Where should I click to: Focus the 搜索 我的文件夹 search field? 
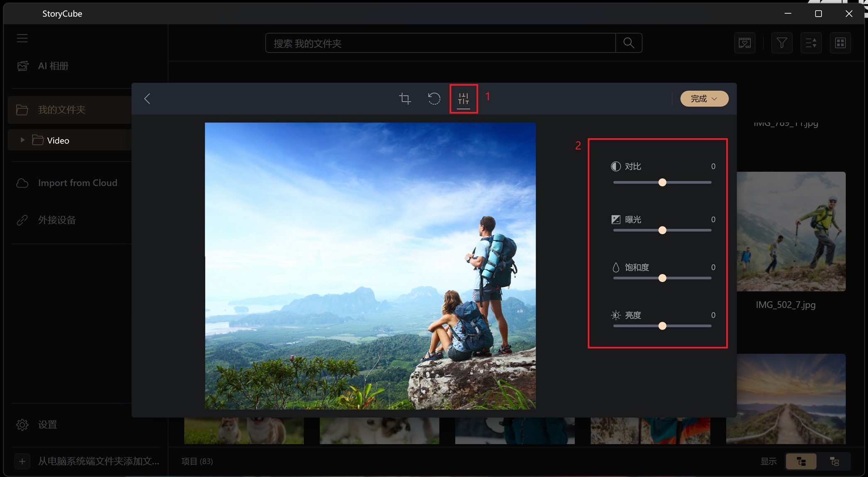point(440,43)
